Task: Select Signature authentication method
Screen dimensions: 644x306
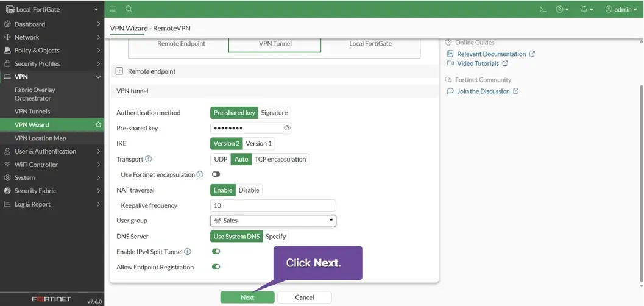Action: coord(274,113)
